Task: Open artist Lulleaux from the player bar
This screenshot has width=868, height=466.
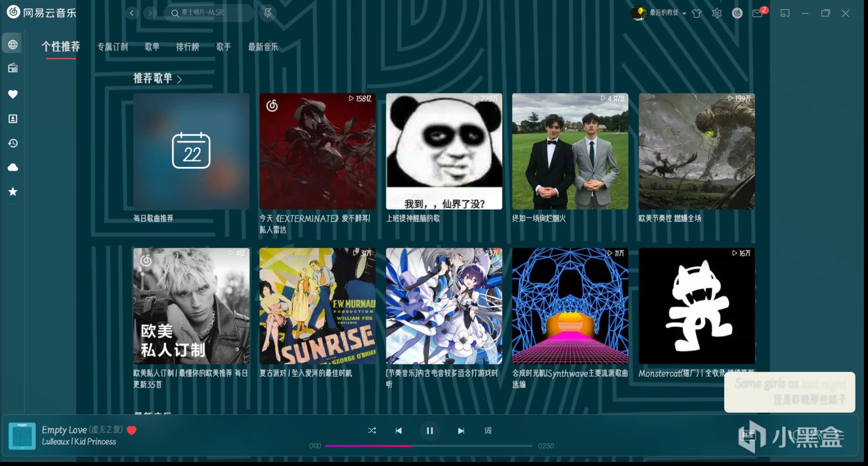Action: click(x=56, y=442)
